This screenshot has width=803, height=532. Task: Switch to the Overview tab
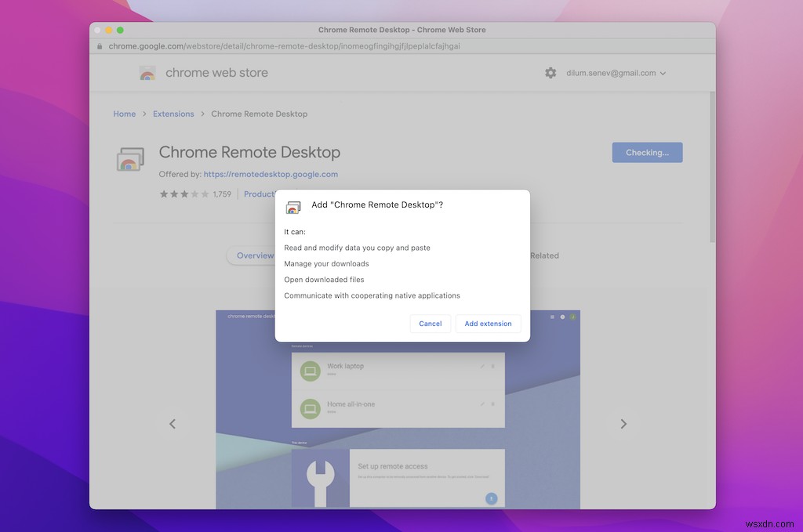[256, 255]
